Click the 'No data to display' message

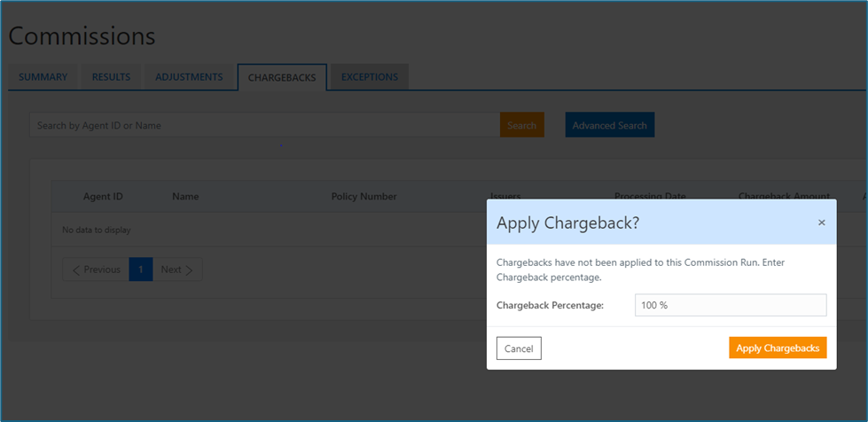point(97,230)
